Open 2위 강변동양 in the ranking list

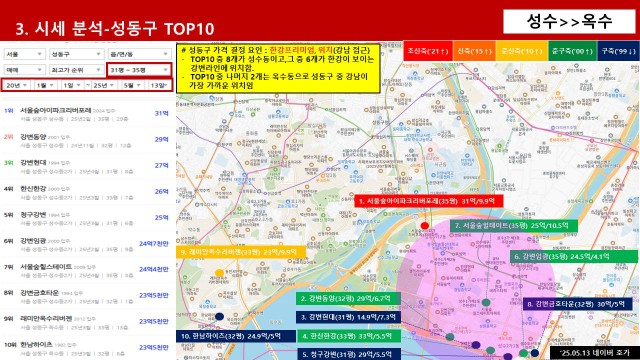pos(87,140)
